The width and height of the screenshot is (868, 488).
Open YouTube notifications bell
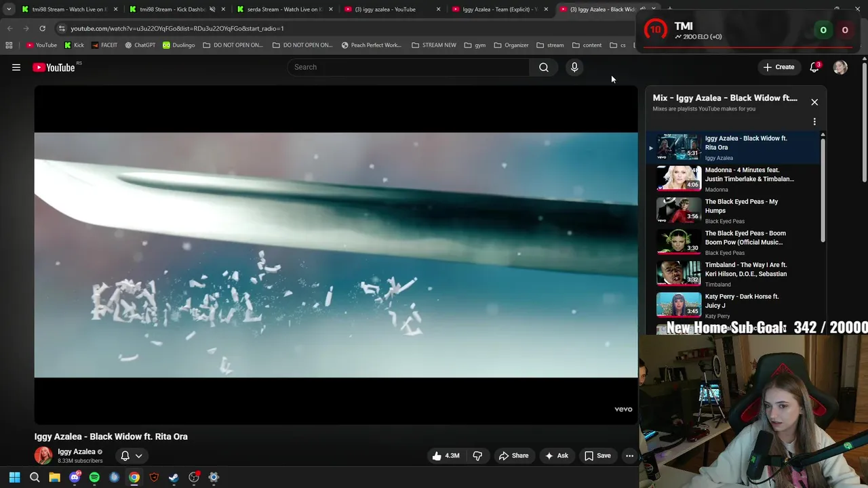click(814, 67)
